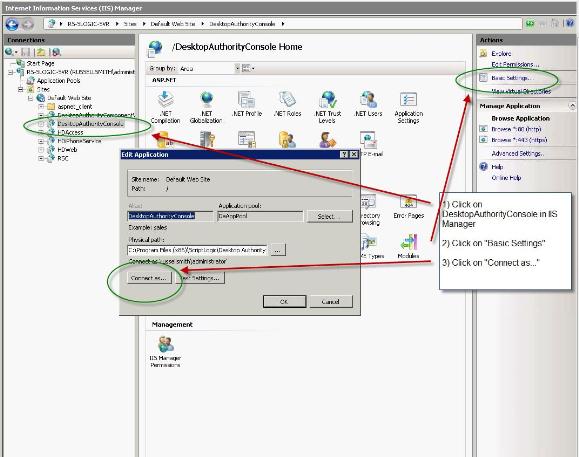Select Start Page in Connections tree
Image resolution: width=579 pixels, height=457 pixels.
(41, 63)
